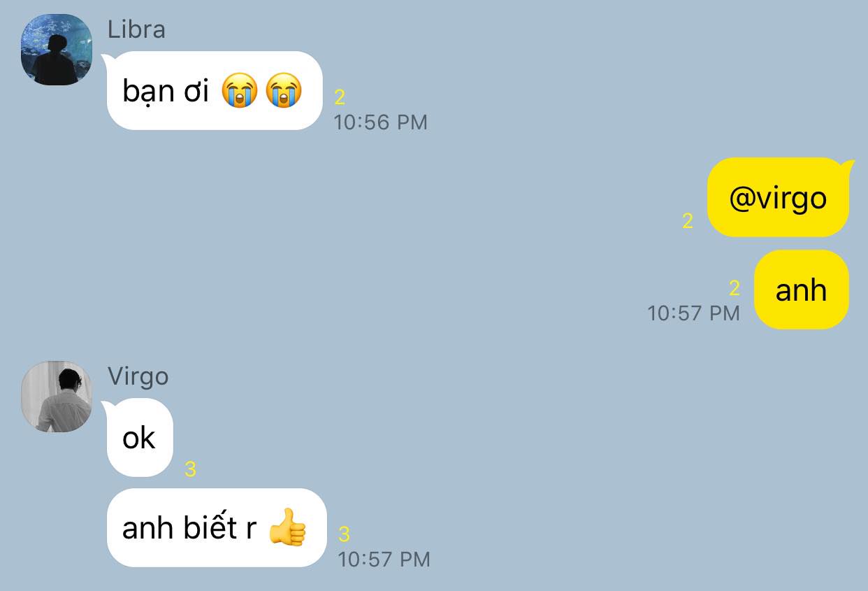The height and width of the screenshot is (591, 868).
Task: Select Virgo's "ok" message bubble
Action: tap(139, 438)
